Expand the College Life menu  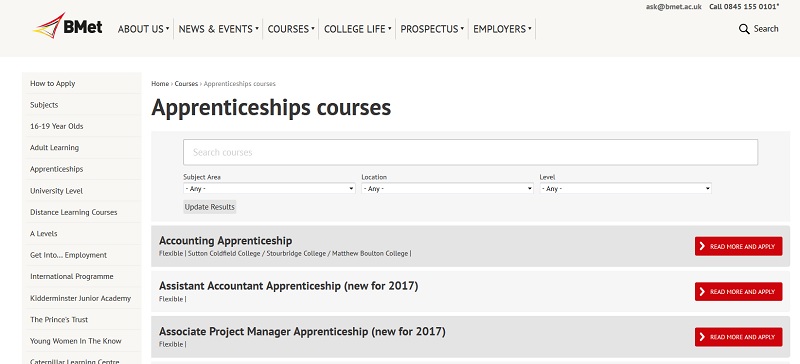click(x=358, y=29)
